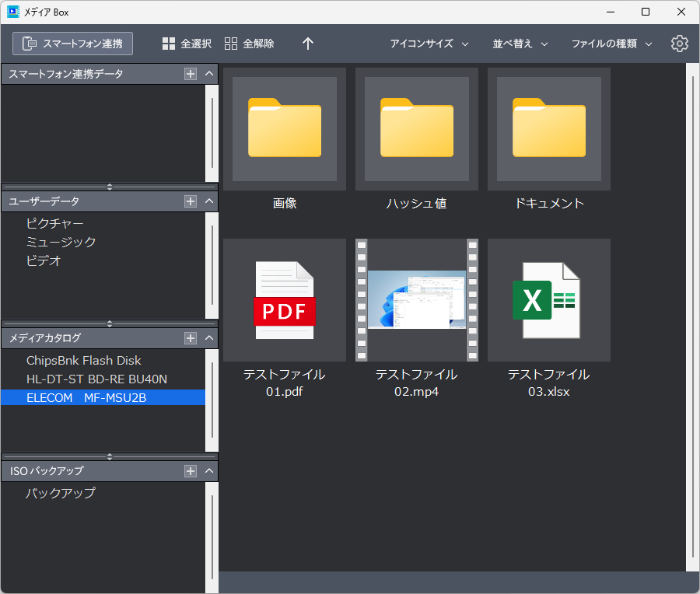Click the スマートフォン連携 button

coord(72,44)
